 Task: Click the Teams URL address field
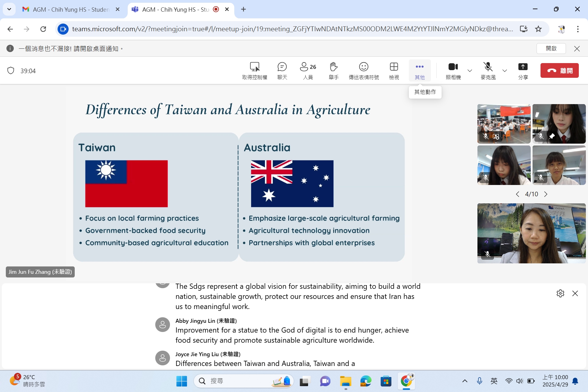click(x=292, y=29)
